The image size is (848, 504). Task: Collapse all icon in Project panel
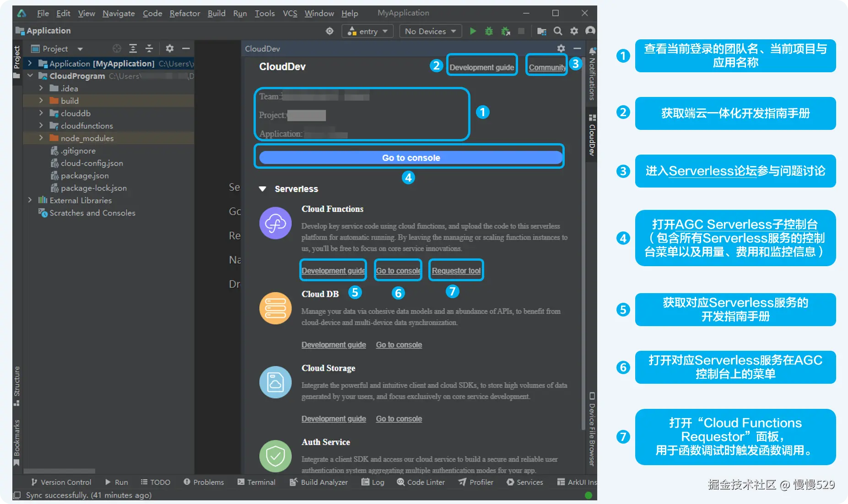click(149, 48)
